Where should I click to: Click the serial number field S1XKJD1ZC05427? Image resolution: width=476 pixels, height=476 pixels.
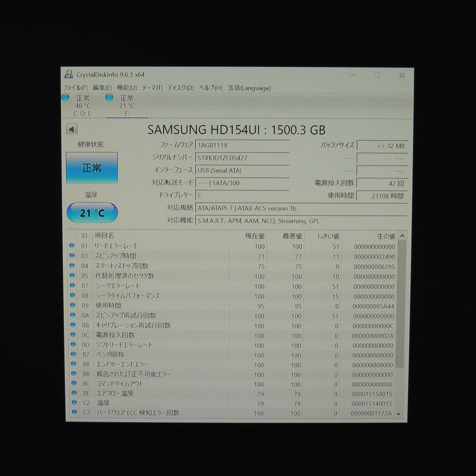click(x=242, y=158)
